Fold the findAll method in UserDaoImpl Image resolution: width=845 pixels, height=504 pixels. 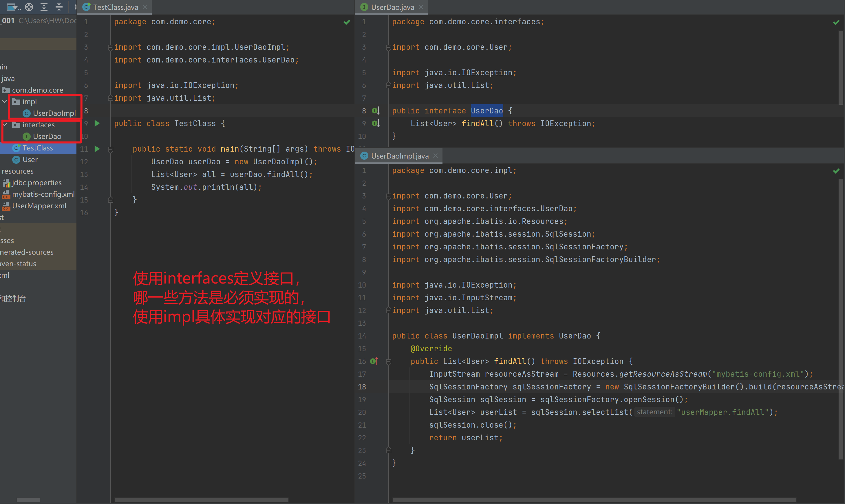click(x=389, y=361)
